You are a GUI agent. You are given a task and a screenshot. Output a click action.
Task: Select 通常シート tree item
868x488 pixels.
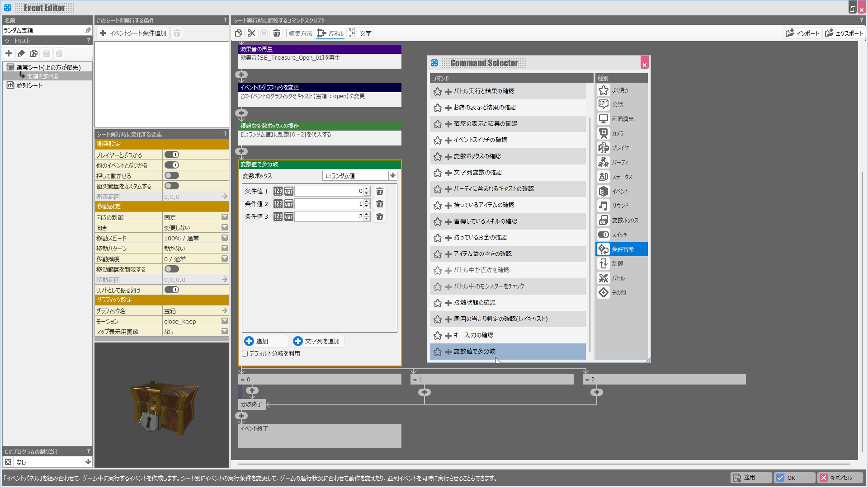pos(48,67)
